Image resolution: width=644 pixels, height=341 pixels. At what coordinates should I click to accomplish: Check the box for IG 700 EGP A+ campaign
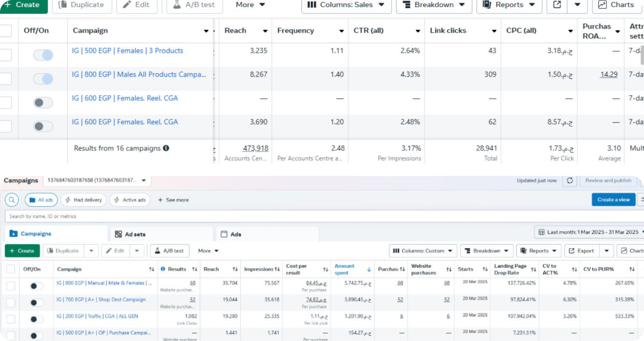tap(11, 303)
